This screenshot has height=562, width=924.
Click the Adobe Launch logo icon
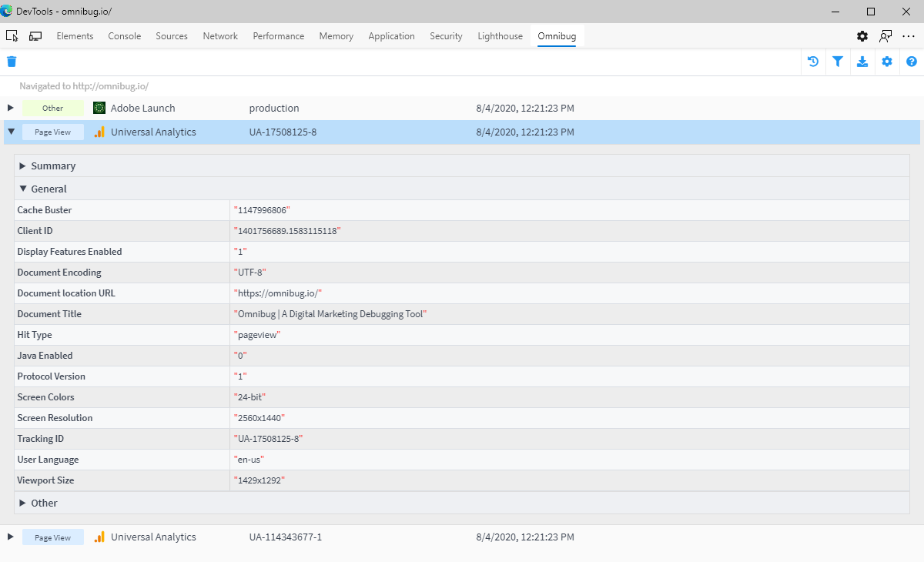(x=99, y=108)
